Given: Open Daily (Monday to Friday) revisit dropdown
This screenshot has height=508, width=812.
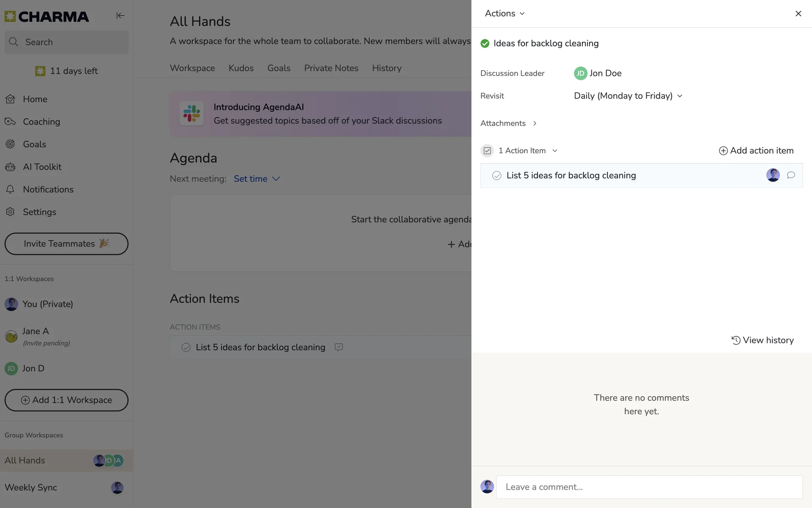Looking at the screenshot, I should click(x=628, y=96).
